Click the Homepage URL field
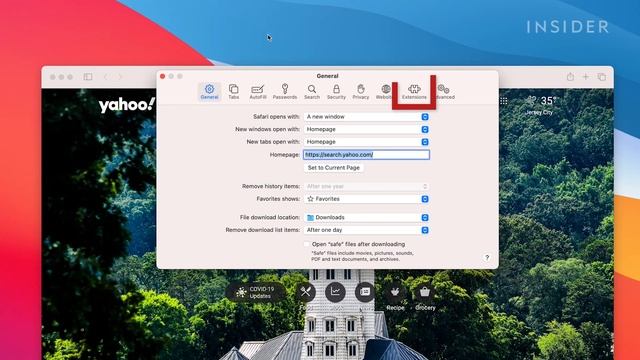This screenshot has width=640, height=360. pos(367,155)
